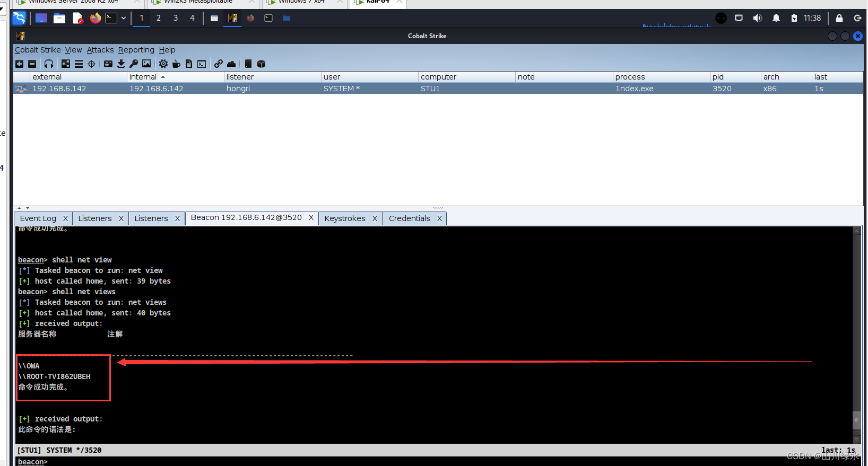Close the Credentials tab
868x466 pixels.
pyautogui.click(x=439, y=218)
